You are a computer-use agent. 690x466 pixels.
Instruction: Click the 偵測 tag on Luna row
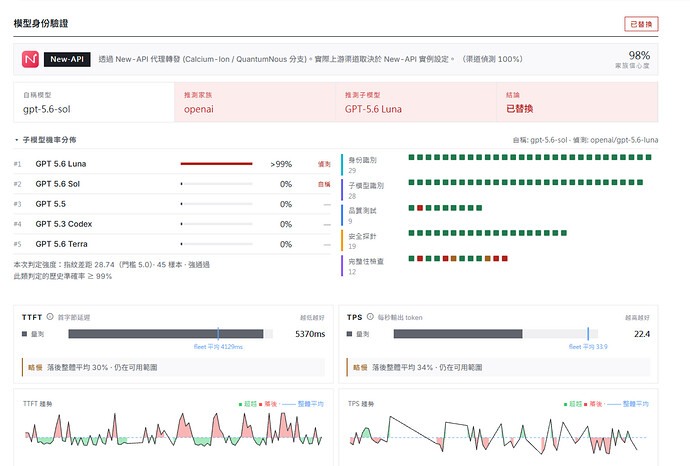(x=324, y=164)
